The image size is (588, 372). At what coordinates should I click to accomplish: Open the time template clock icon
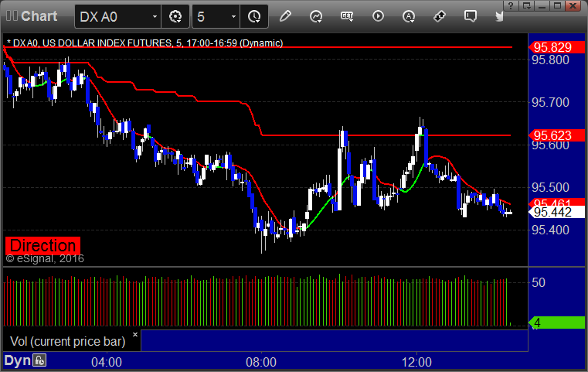coord(254,16)
